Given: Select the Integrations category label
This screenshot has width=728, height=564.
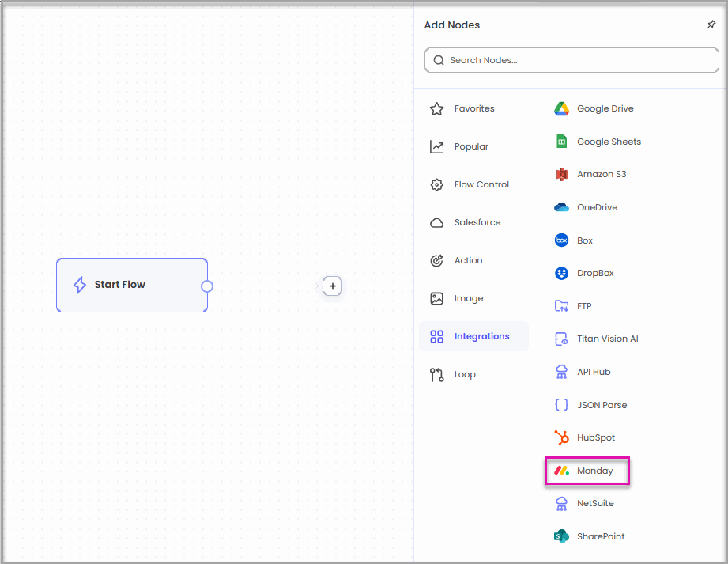Looking at the screenshot, I should pos(481,336).
